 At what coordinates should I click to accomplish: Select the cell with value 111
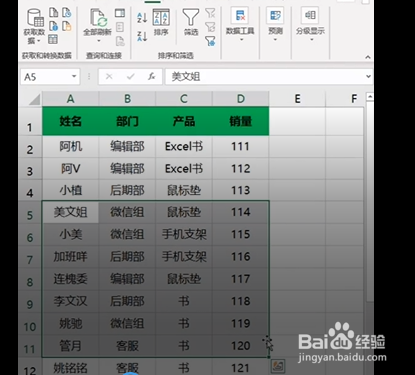coord(241,146)
